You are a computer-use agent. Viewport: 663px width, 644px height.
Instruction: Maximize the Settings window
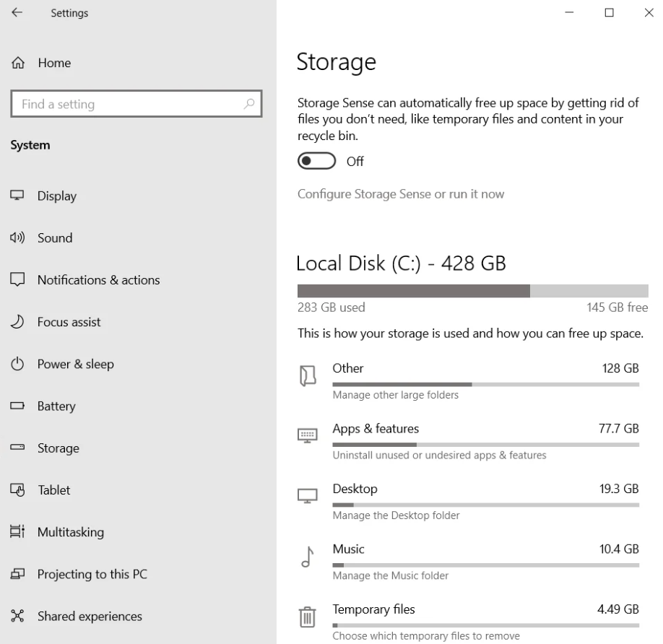[x=609, y=13]
